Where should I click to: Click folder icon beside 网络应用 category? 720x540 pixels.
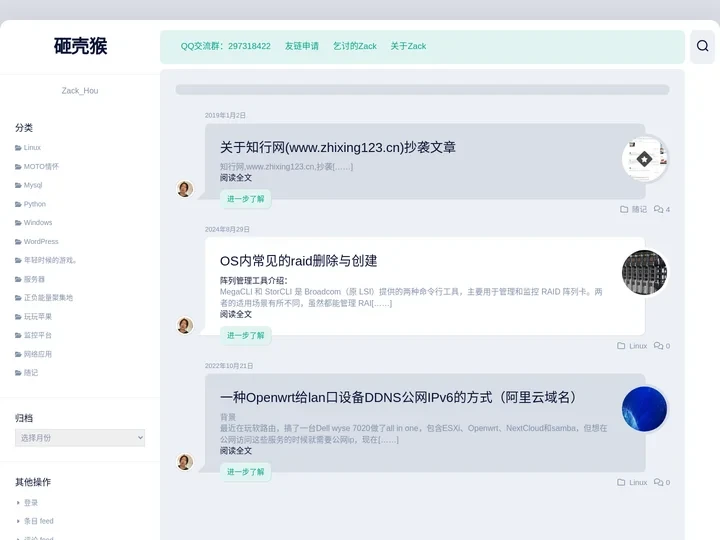(x=18, y=354)
